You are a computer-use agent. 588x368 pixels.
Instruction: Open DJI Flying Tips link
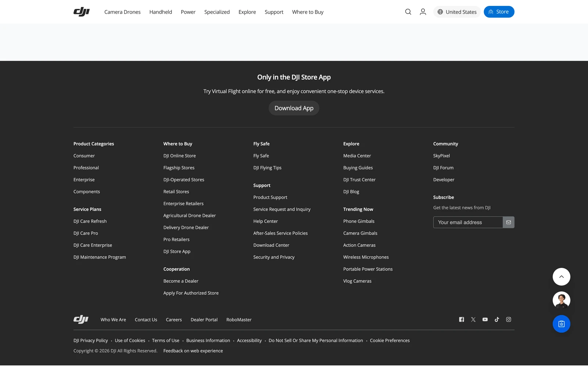pos(267,168)
